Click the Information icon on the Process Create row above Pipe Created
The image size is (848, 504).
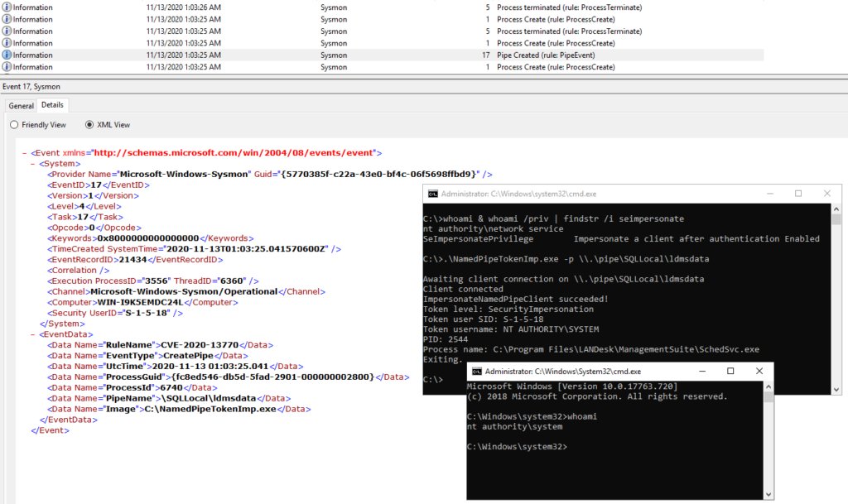click(8, 42)
